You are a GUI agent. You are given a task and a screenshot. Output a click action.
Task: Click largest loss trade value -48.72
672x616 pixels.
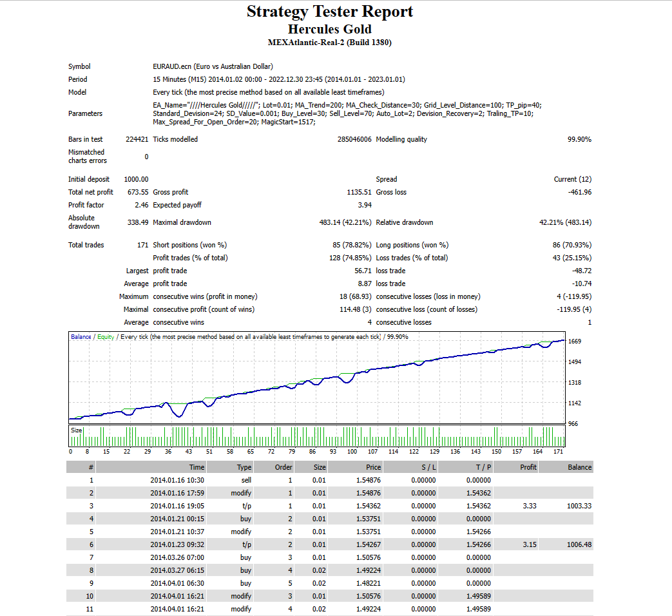(x=582, y=271)
